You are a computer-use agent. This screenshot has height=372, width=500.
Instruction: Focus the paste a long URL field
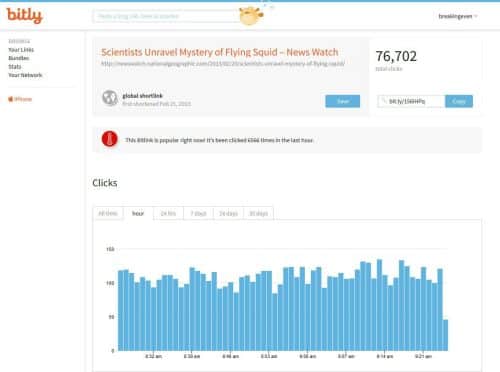point(166,16)
